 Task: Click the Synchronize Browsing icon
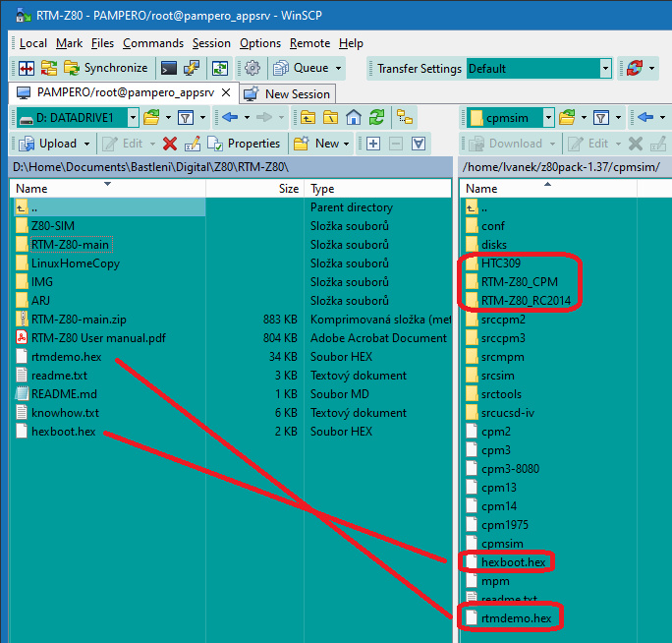[x=49, y=68]
